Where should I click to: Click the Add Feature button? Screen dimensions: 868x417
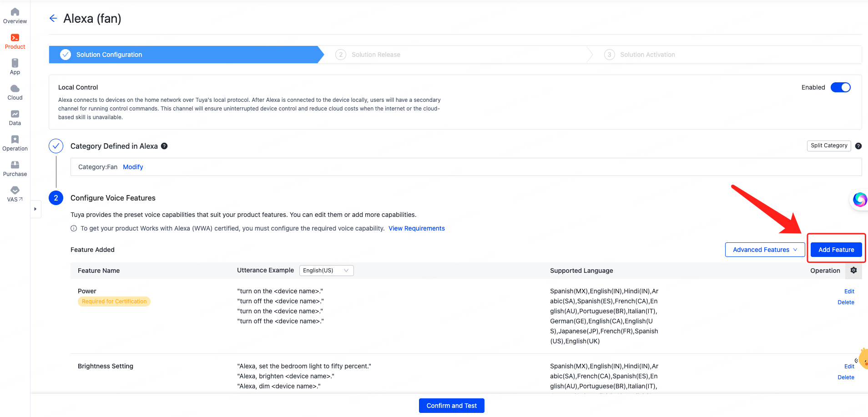tap(836, 250)
